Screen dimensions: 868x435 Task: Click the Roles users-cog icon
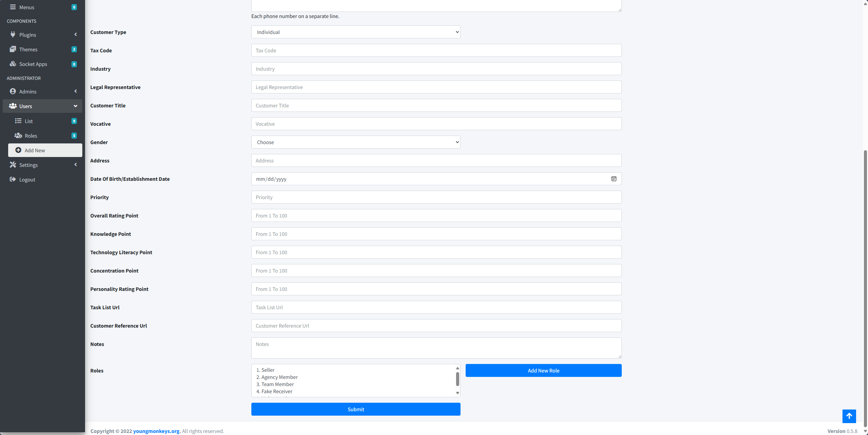(18, 135)
